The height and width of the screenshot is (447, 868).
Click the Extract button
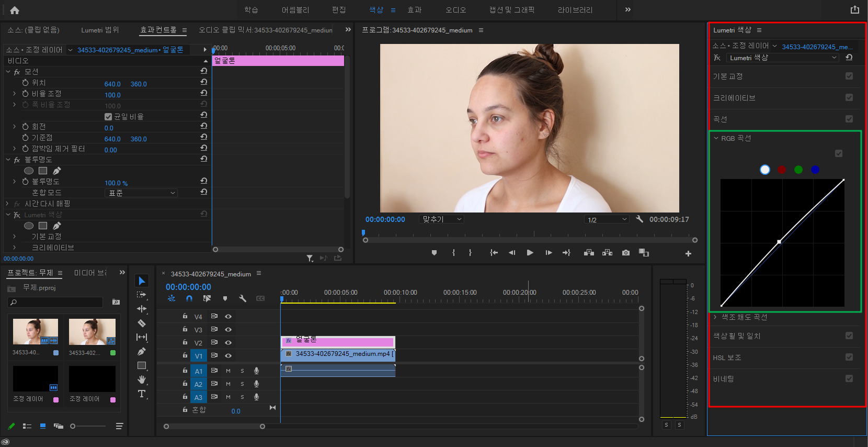click(607, 253)
